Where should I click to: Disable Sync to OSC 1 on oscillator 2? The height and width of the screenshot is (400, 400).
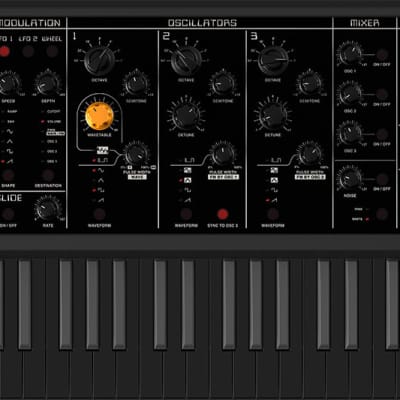(x=223, y=214)
